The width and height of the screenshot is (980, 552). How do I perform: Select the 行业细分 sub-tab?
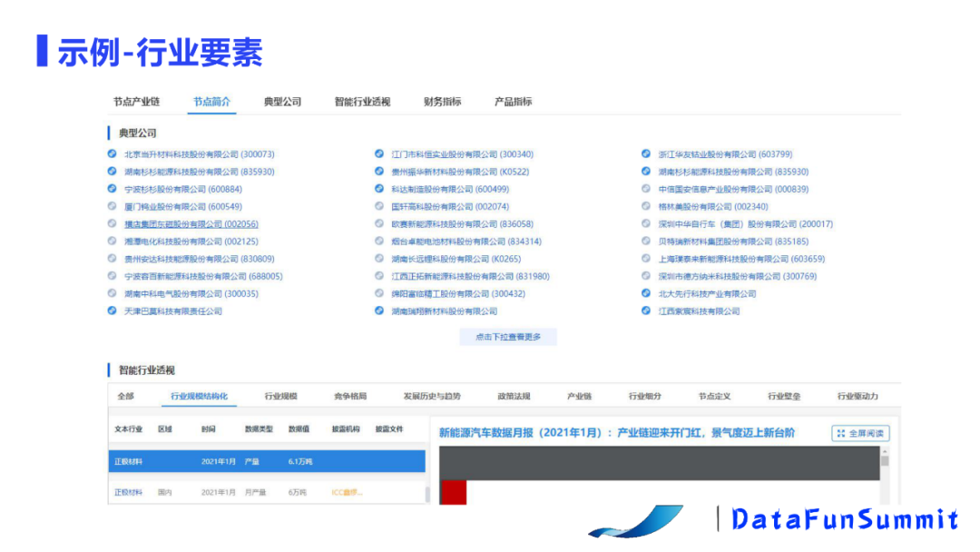click(645, 397)
